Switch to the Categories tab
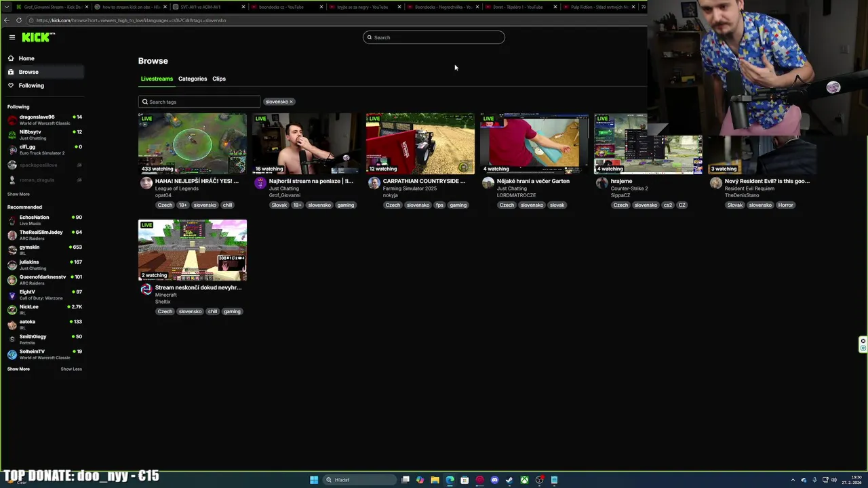 click(x=193, y=79)
